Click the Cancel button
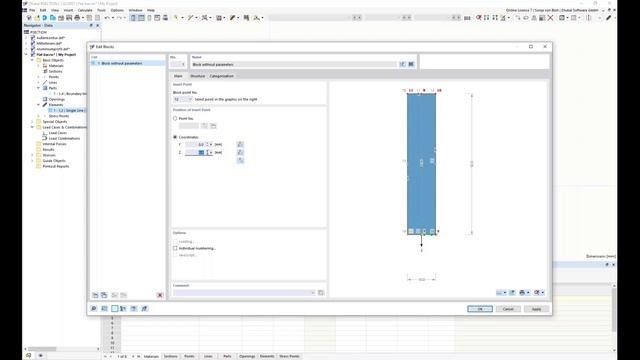 pyautogui.click(x=508, y=309)
